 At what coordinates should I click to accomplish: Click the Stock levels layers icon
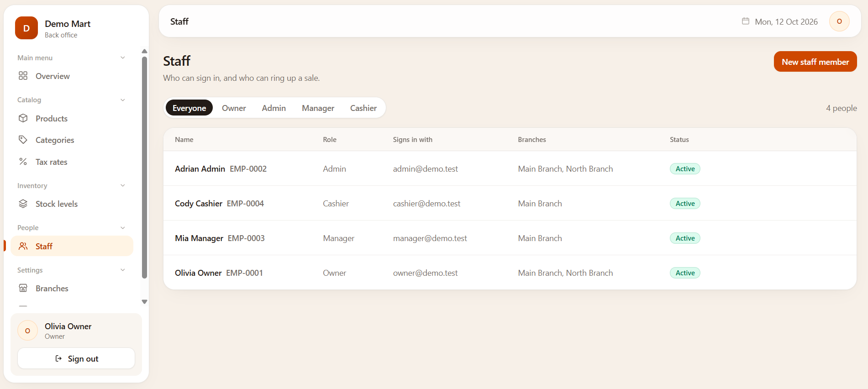[23, 204]
